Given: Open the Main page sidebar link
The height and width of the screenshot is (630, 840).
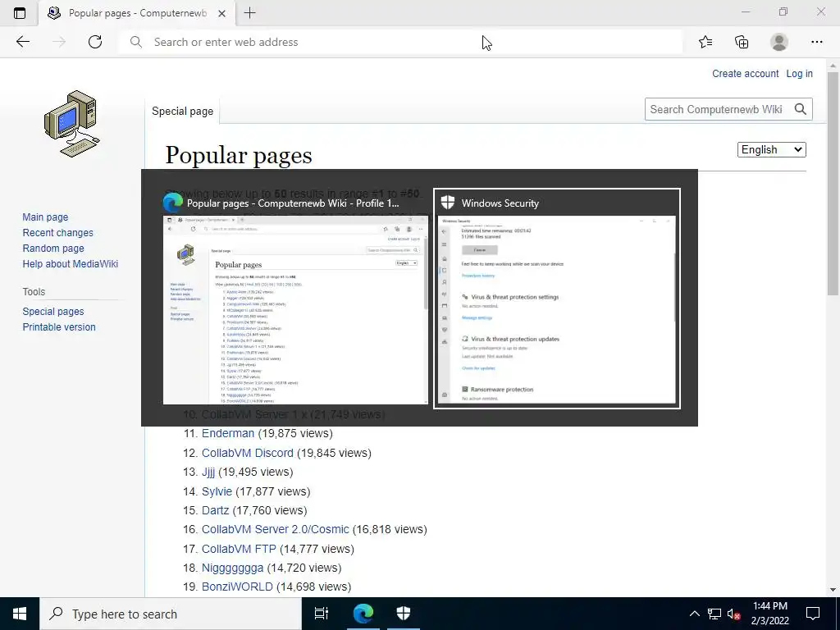Looking at the screenshot, I should [45, 217].
